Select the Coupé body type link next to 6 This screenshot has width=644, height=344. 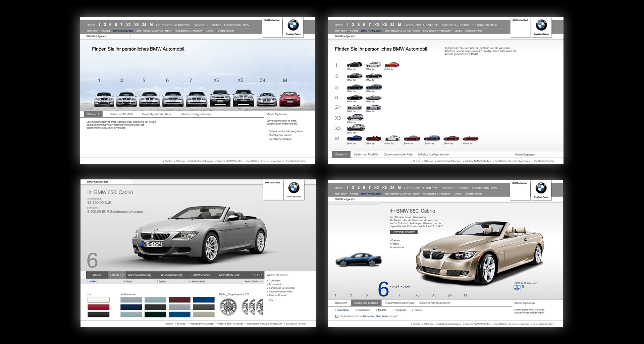pyautogui.click(x=395, y=287)
